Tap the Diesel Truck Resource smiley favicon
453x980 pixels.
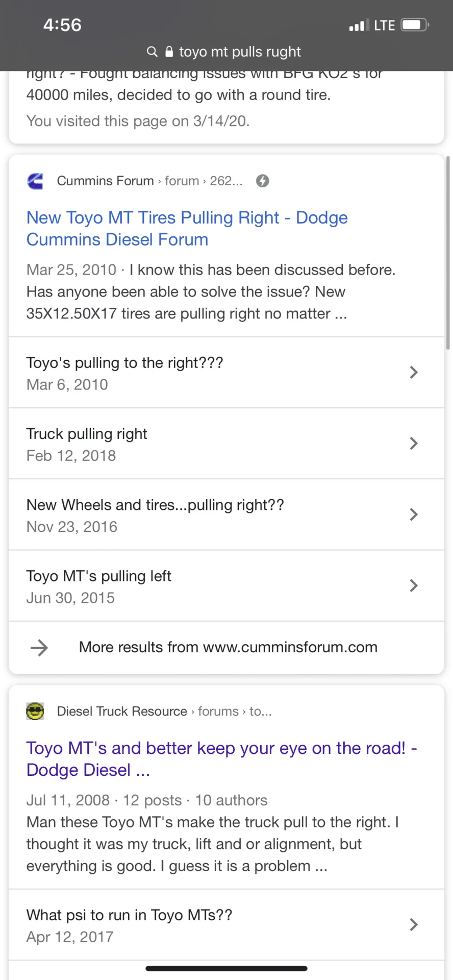tap(35, 712)
